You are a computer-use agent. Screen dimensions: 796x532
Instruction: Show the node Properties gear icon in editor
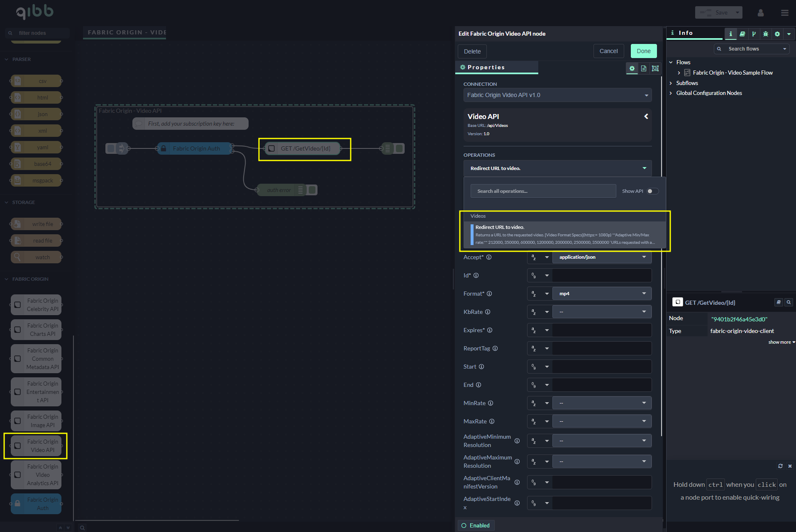click(x=632, y=68)
